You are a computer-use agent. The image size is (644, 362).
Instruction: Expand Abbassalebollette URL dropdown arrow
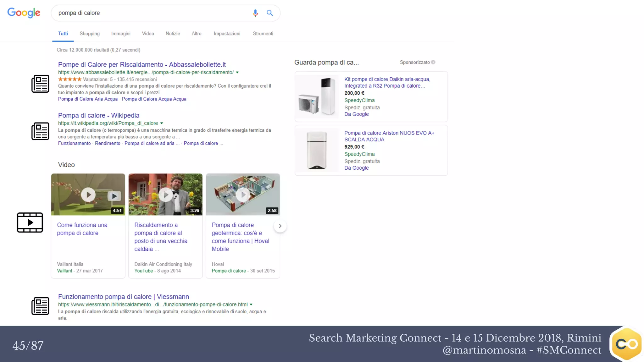point(237,73)
